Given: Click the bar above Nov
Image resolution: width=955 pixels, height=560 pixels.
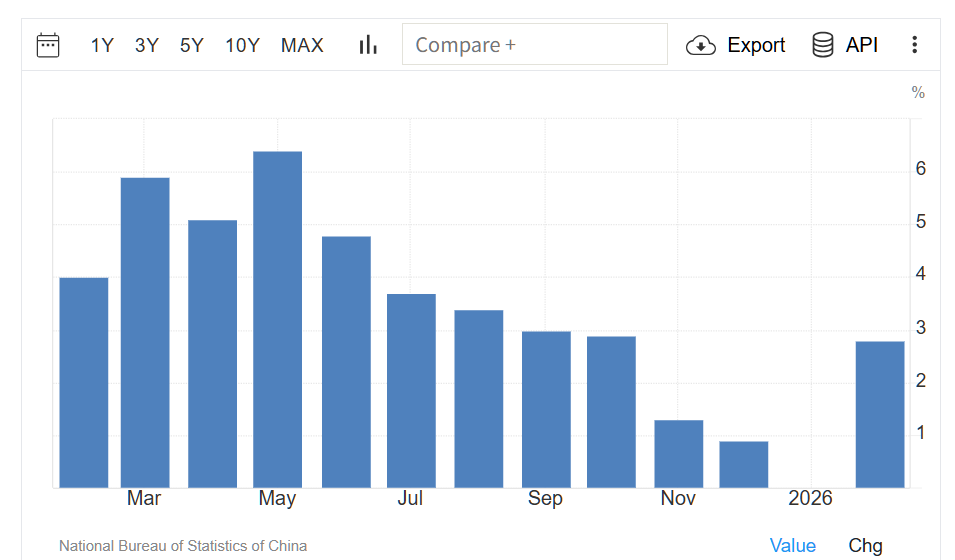Looking at the screenshot, I should (x=678, y=454).
